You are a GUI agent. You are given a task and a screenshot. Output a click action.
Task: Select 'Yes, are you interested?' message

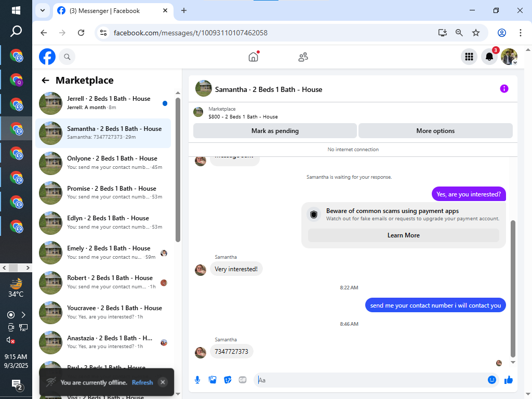tap(469, 194)
